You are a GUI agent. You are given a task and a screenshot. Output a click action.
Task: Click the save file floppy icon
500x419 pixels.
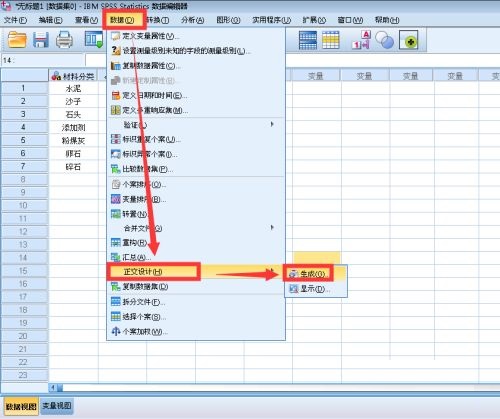(x=41, y=40)
